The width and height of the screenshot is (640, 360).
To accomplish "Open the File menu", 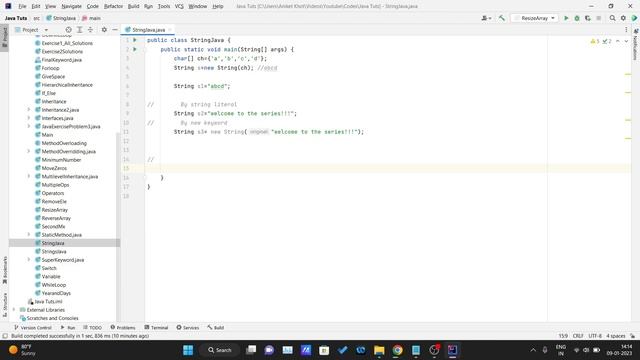I will point(22,6).
